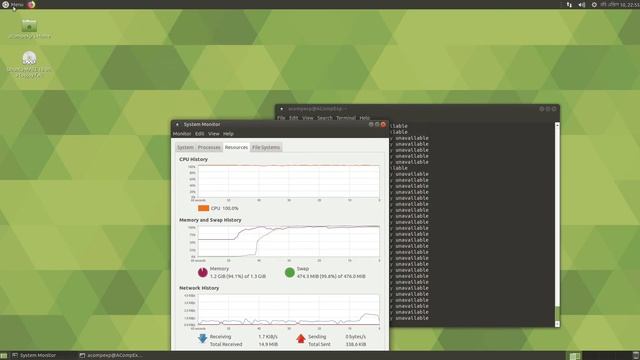640x360 pixels.
Task: Open File menu in the terminal window
Action: (x=281, y=118)
